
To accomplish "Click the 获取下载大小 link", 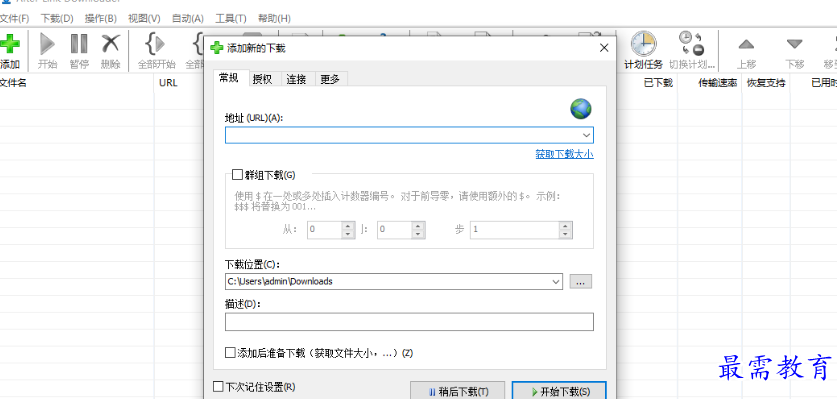I will click(x=565, y=154).
